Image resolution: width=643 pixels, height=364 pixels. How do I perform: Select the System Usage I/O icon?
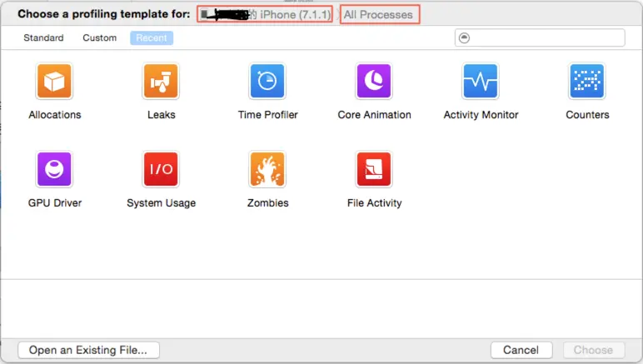(x=161, y=169)
